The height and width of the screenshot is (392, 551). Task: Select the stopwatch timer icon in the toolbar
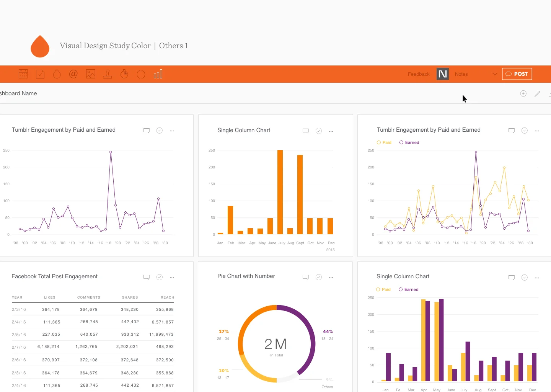coord(124,74)
